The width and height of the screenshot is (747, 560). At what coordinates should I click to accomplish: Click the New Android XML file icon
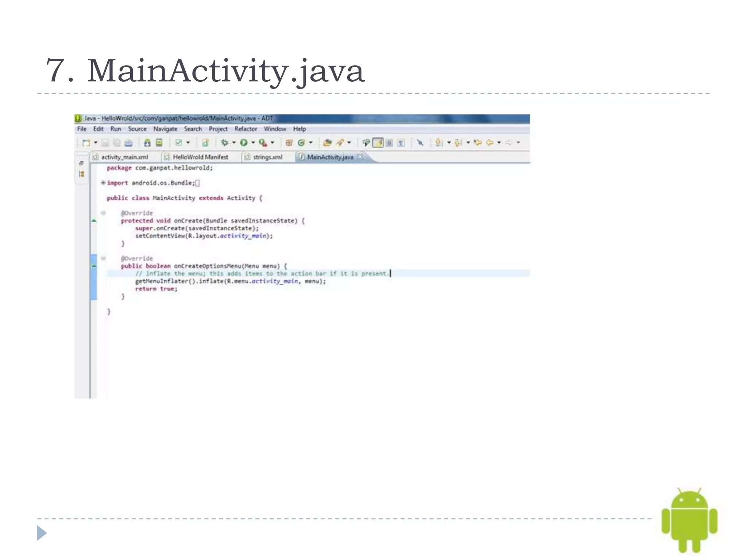coord(205,143)
